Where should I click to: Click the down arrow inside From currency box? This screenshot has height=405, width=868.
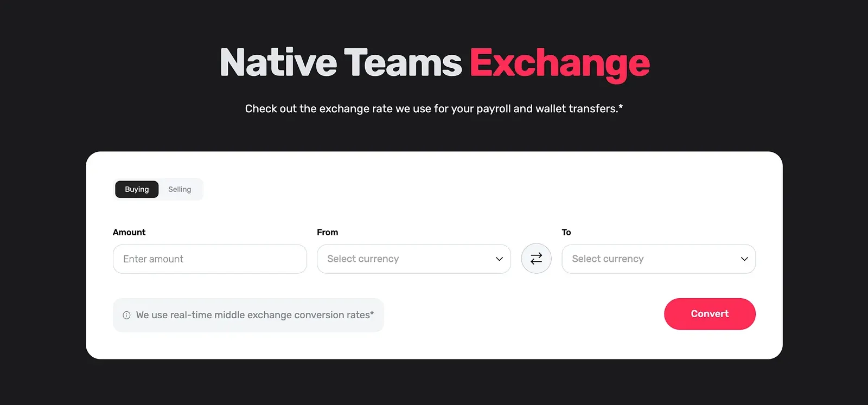click(x=499, y=259)
